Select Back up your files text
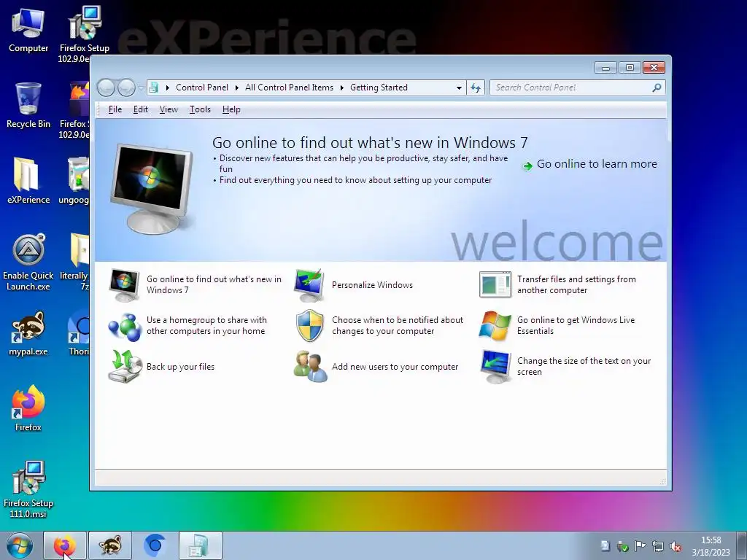 pos(181,367)
